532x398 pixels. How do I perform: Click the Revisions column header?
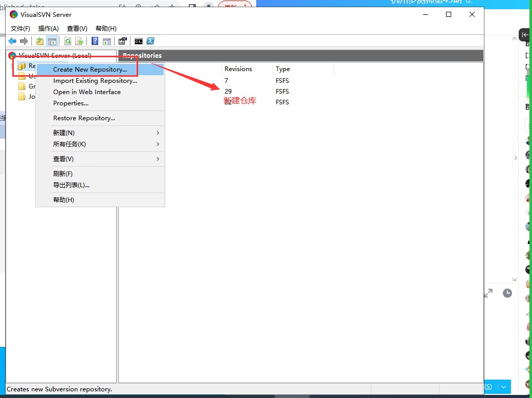(x=247, y=69)
